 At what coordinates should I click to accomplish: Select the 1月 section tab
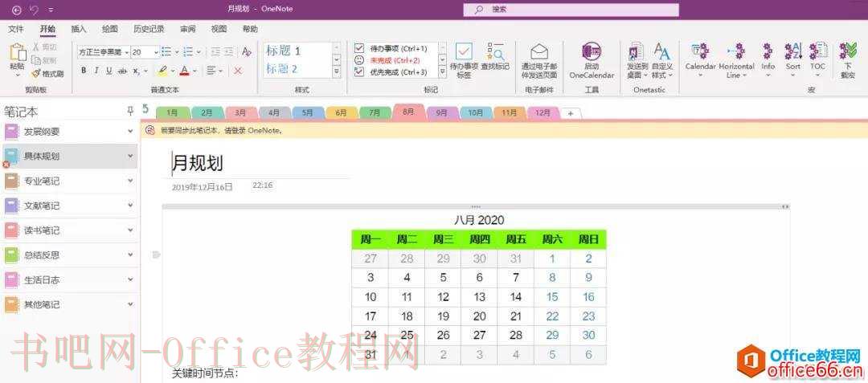pos(172,112)
